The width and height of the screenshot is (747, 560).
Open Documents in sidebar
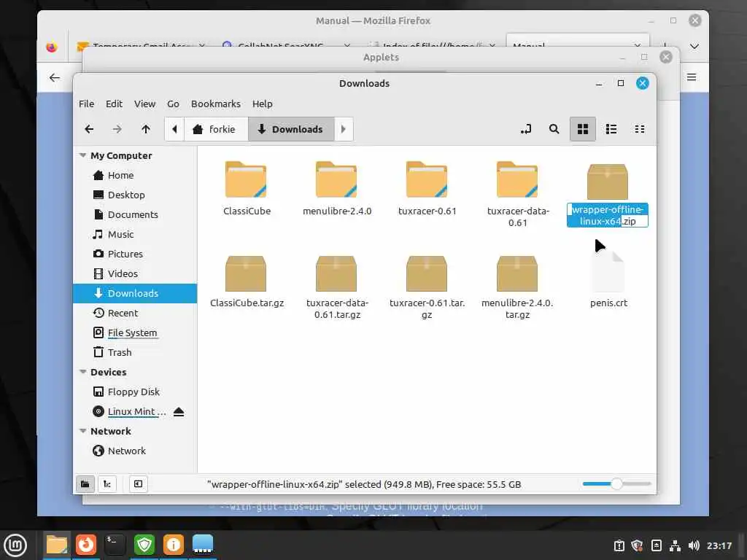(x=135, y=214)
